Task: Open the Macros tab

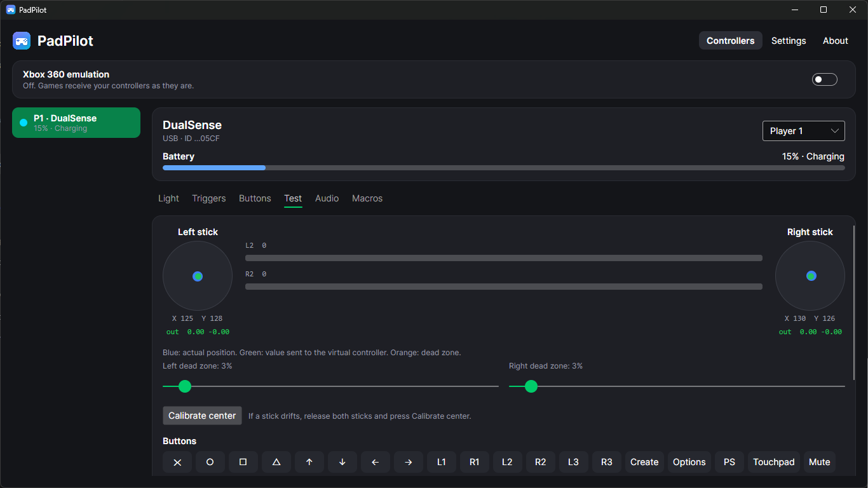Action: point(367,198)
